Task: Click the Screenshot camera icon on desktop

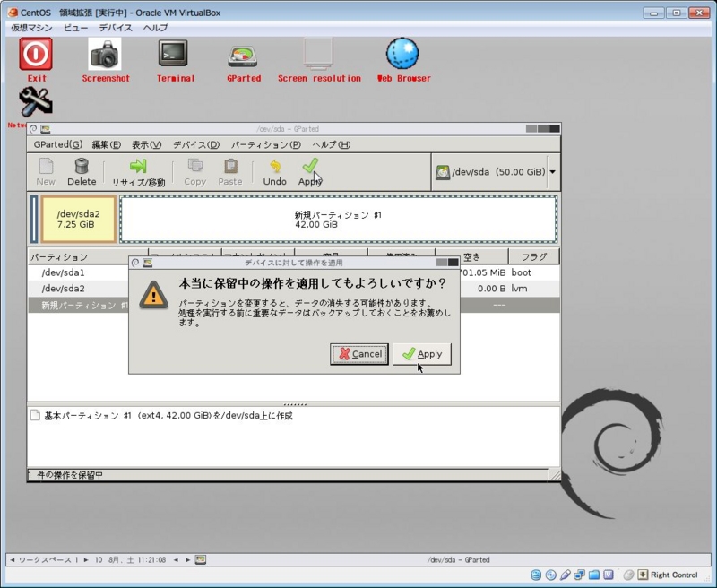Action: click(x=106, y=56)
